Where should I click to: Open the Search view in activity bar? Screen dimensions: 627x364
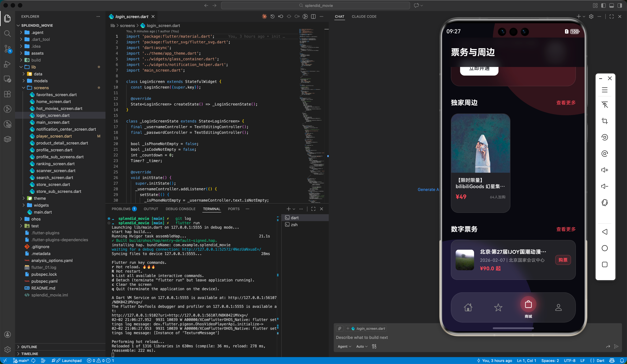[x=8, y=33]
